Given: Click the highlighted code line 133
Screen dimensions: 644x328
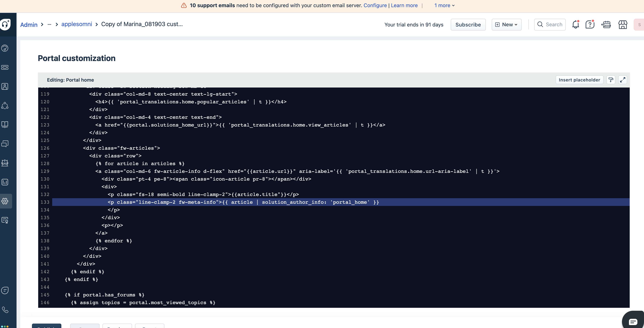Looking at the screenshot, I should click(341, 202).
